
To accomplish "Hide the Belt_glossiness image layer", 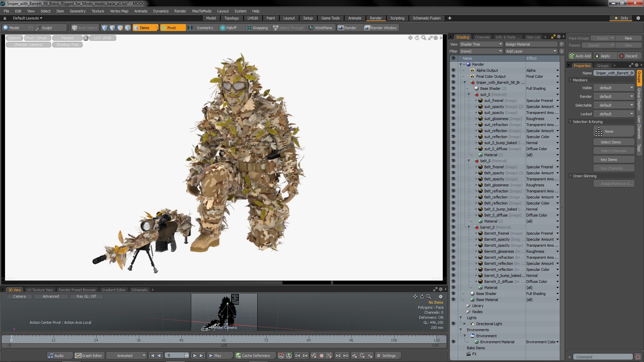I will [453, 185].
